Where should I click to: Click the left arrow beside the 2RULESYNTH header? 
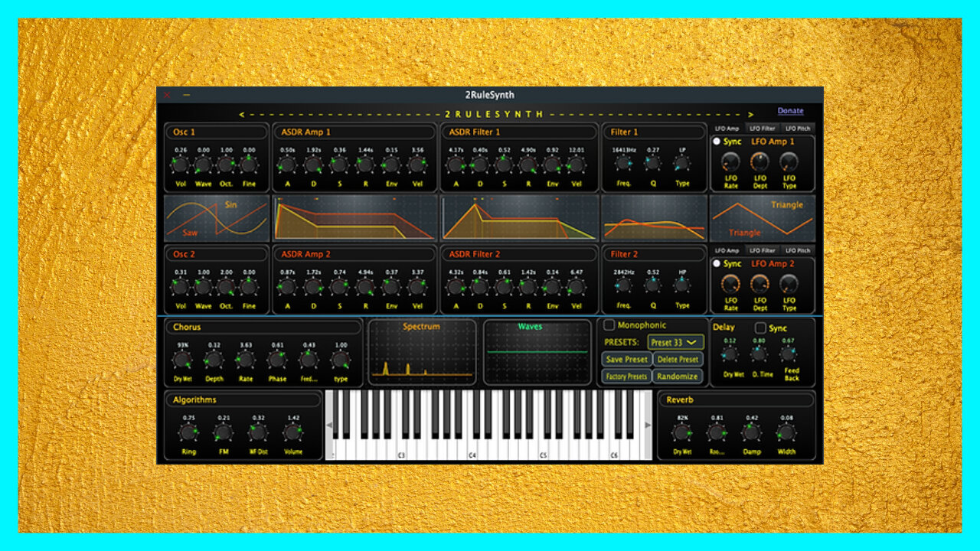pos(241,115)
